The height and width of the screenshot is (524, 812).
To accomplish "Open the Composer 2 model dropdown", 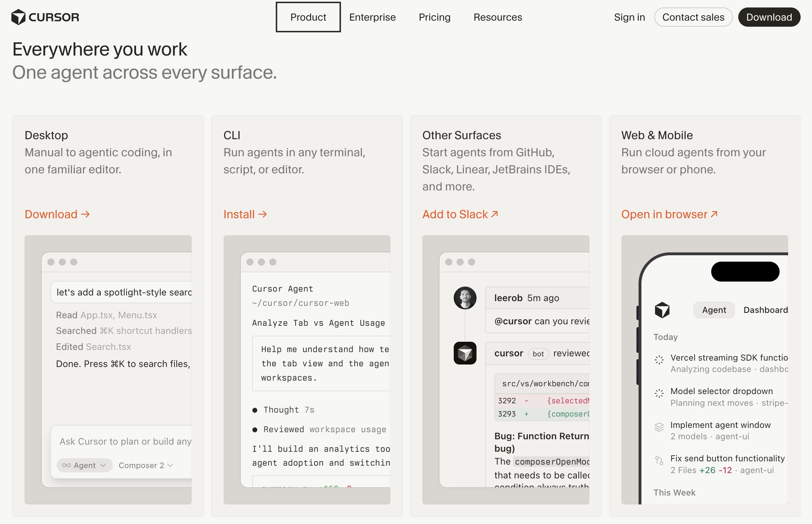I will pyautogui.click(x=146, y=465).
